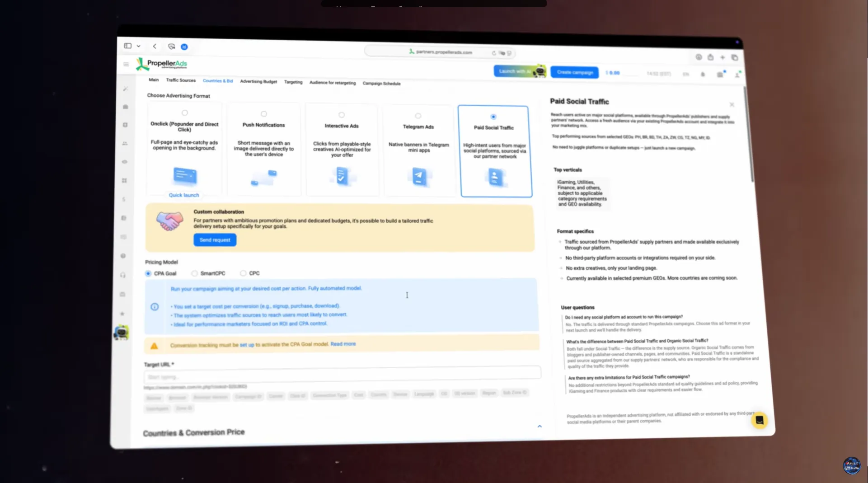The width and height of the screenshot is (868, 483).
Task: Select the Paid Social Traffic radio button
Action: [493, 117]
